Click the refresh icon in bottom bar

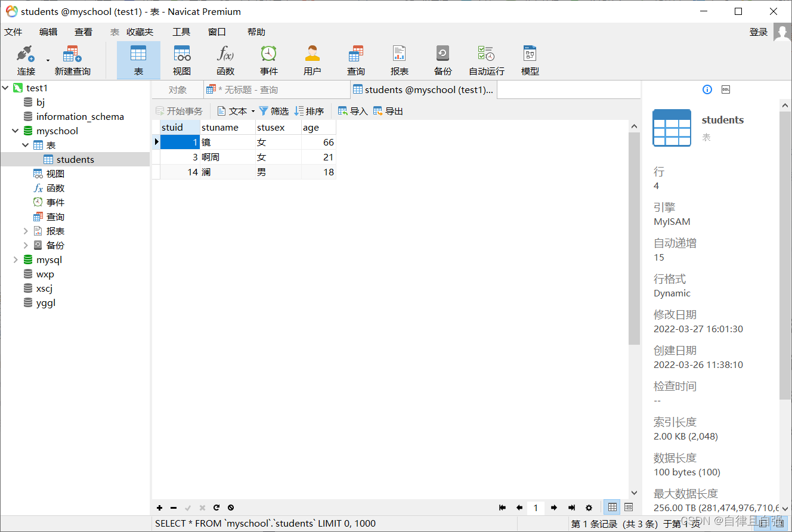tap(216, 508)
